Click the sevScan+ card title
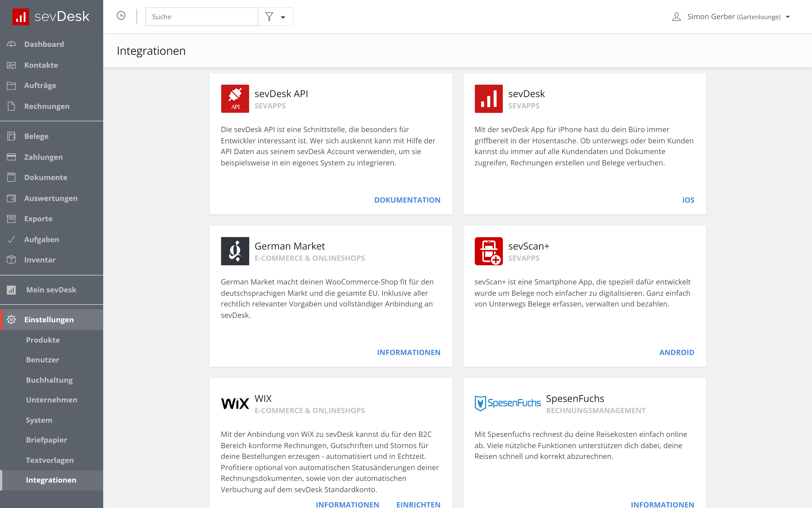This screenshot has width=812, height=508. [x=529, y=246]
